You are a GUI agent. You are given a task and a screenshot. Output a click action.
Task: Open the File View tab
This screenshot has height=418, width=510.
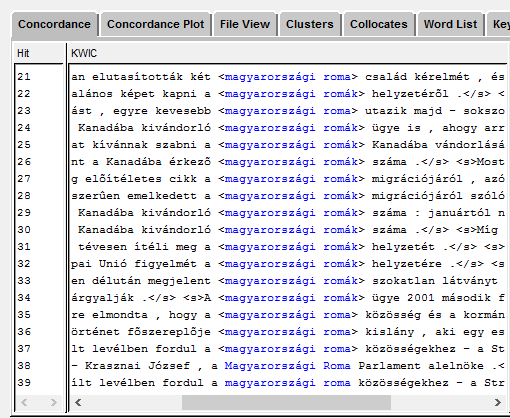pos(245,24)
